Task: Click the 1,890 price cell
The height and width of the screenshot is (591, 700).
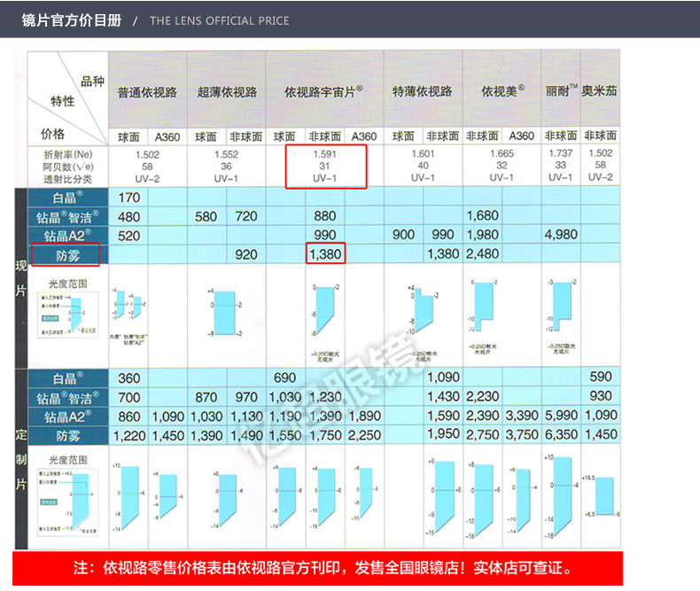Action: [x=365, y=416]
